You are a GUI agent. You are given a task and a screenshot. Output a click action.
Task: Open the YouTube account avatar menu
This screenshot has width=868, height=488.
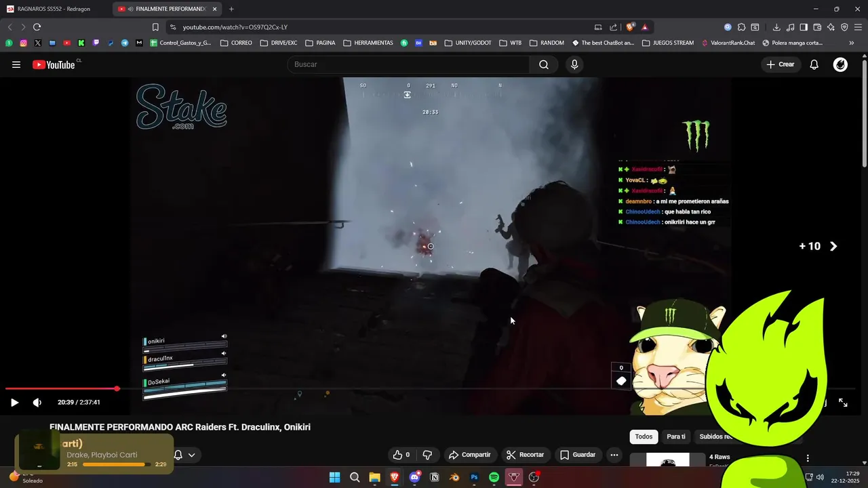pyautogui.click(x=840, y=64)
